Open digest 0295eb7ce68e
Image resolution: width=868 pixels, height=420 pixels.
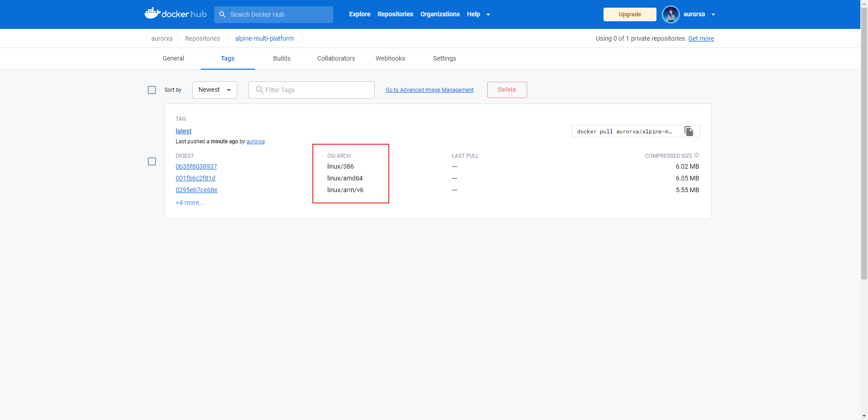click(x=196, y=190)
